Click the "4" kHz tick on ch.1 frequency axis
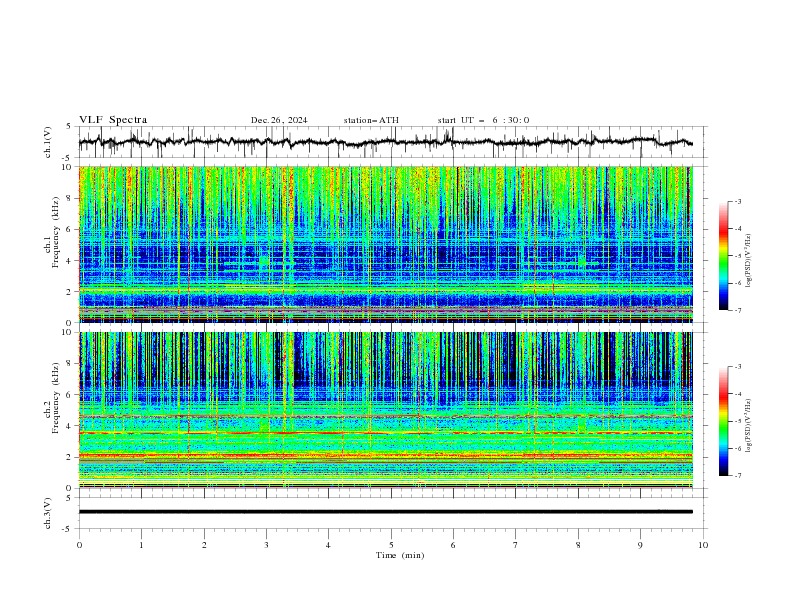The width and height of the screenshot is (792, 612). click(70, 261)
